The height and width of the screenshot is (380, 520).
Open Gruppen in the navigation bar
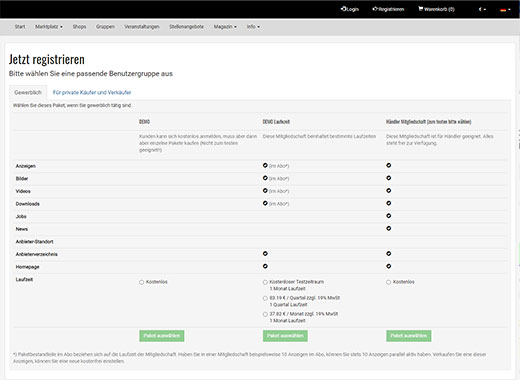pyautogui.click(x=105, y=26)
